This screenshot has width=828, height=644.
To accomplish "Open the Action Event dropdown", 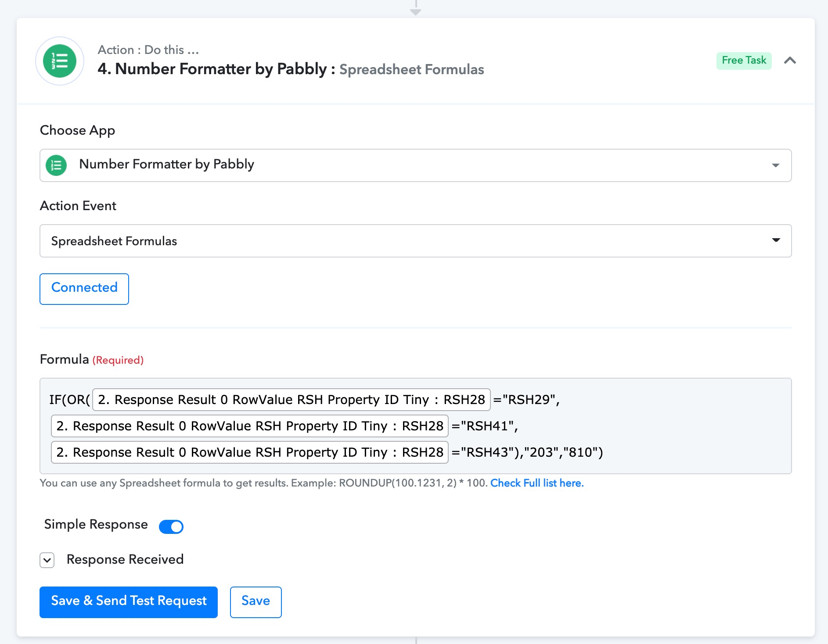I will [415, 241].
